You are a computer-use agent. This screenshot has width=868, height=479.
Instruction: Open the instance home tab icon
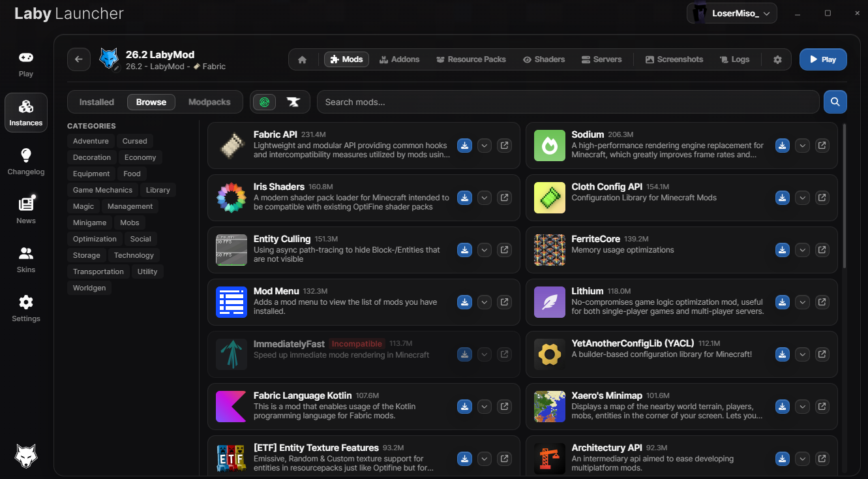[302, 59]
